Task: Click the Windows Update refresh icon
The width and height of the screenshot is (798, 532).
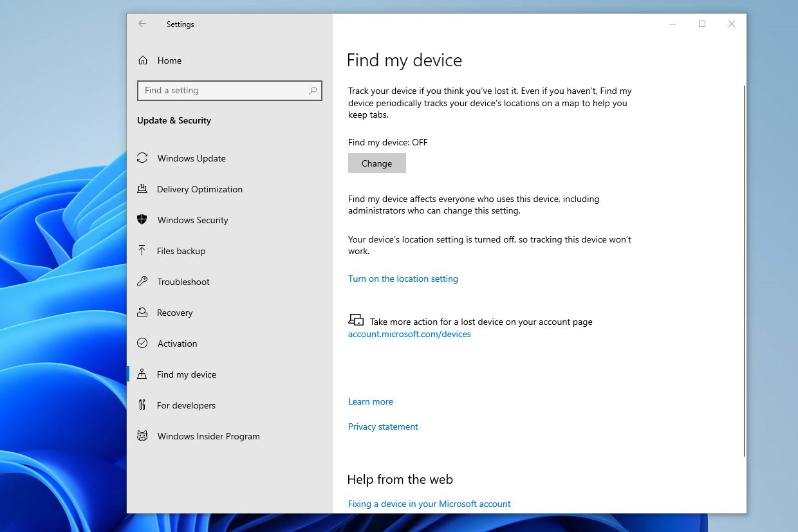Action: tap(142, 158)
